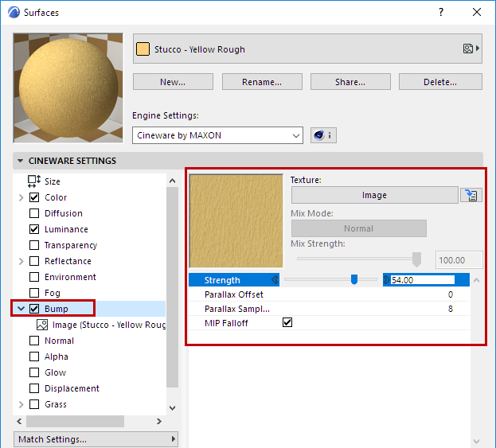Image resolution: width=496 pixels, height=448 pixels.
Task: Click the Mix Strength 100.00 field
Action: (x=459, y=260)
